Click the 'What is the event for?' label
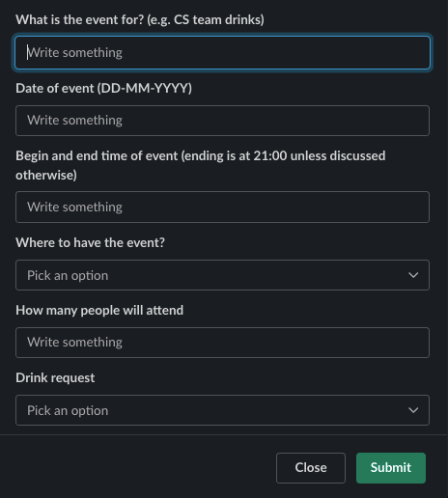 coord(80,20)
